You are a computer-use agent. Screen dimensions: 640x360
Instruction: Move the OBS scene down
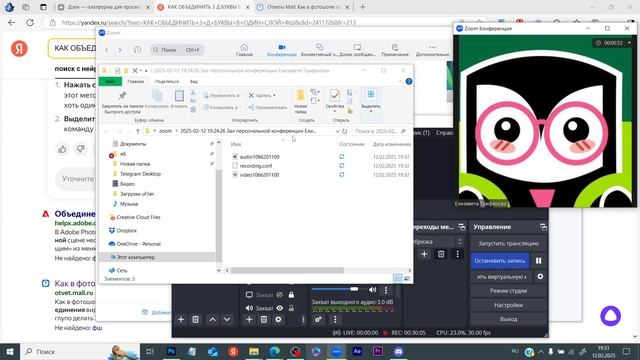coord(227,320)
